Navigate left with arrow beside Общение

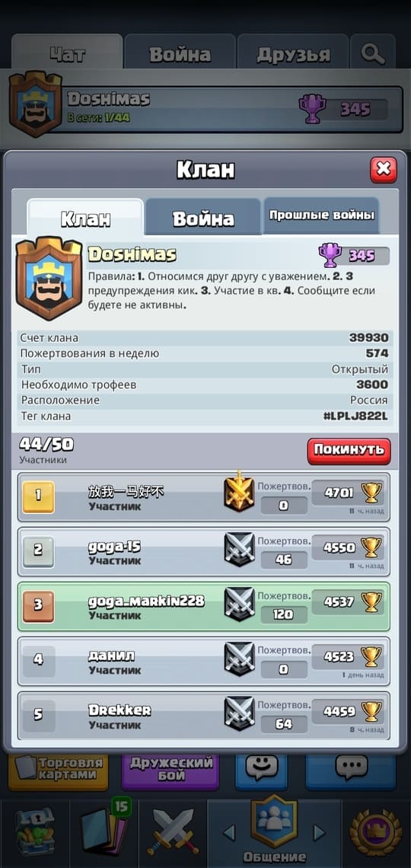click(x=229, y=832)
